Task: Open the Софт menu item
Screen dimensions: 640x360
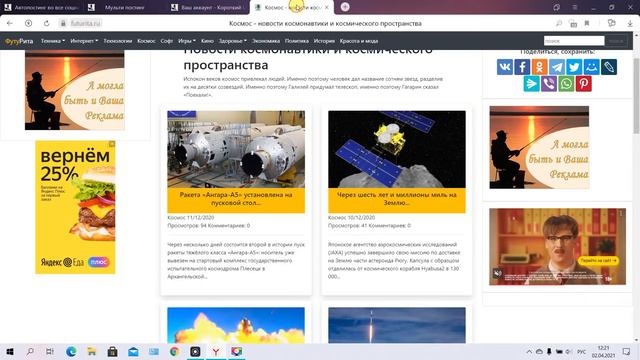Action: (x=167, y=41)
